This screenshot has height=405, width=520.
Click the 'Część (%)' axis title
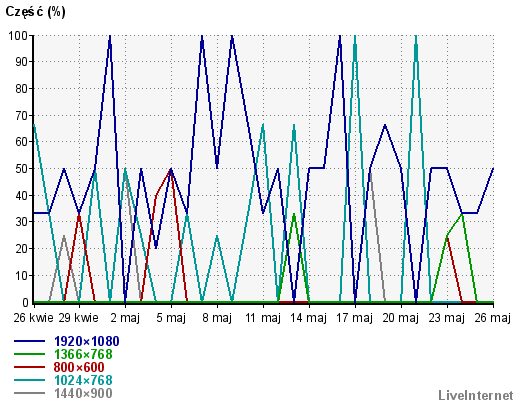click(x=35, y=12)
